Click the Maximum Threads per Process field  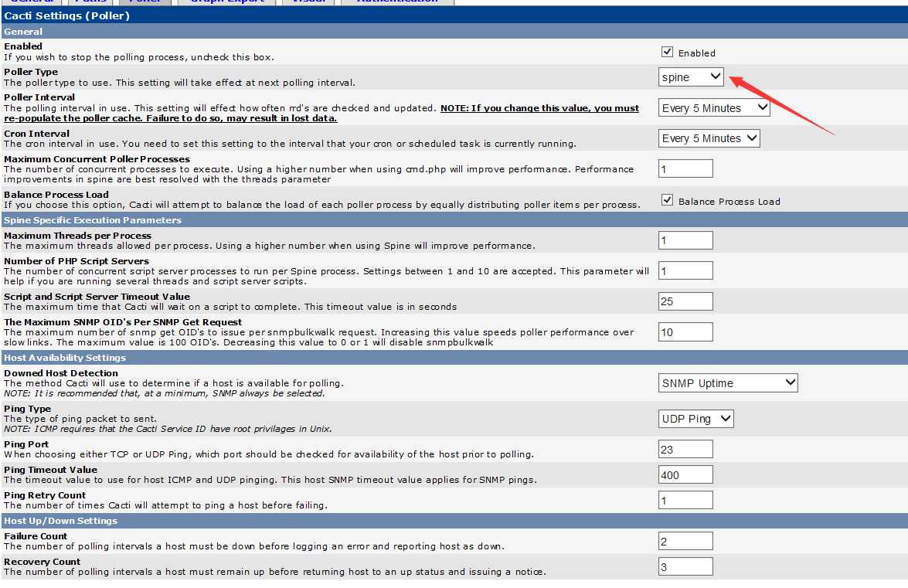coord(685,240)
